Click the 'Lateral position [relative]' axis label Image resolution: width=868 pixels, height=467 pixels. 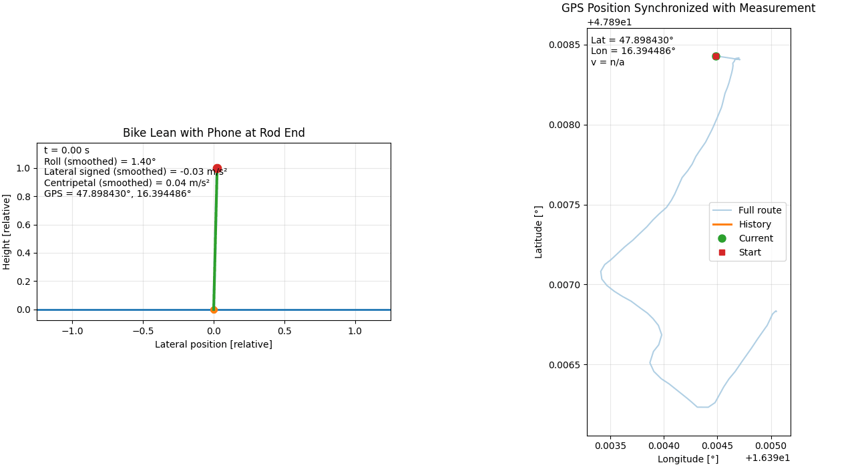[214, 344]
